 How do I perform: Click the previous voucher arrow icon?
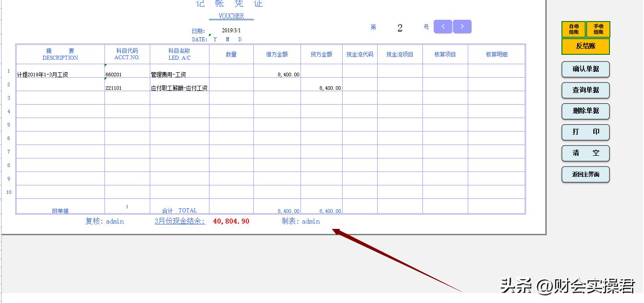[443, 27]
